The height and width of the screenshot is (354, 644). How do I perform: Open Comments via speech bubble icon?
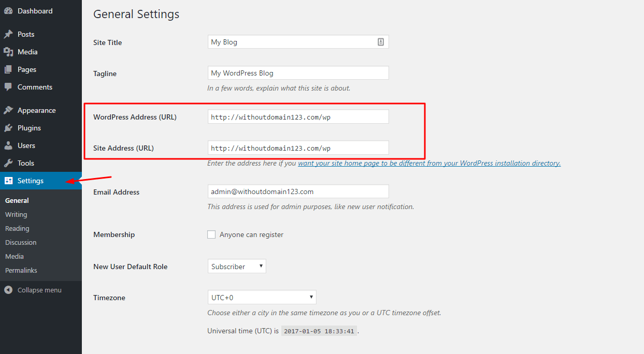tap(8, 87)
